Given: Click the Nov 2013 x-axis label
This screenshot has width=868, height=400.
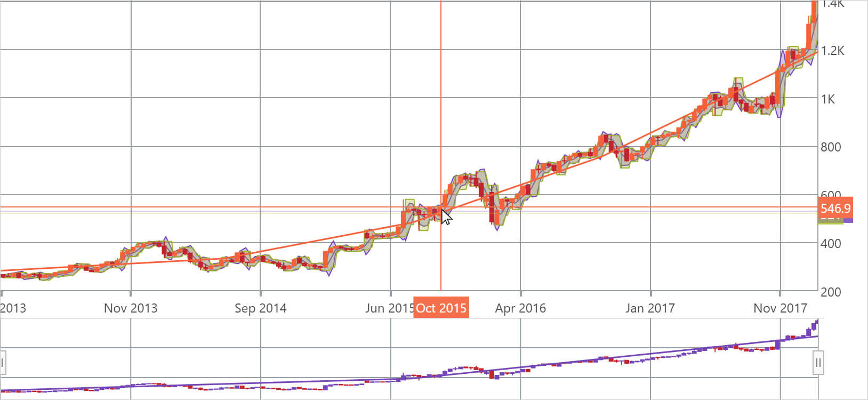Looking at the screenshot, I should (131, 308).
